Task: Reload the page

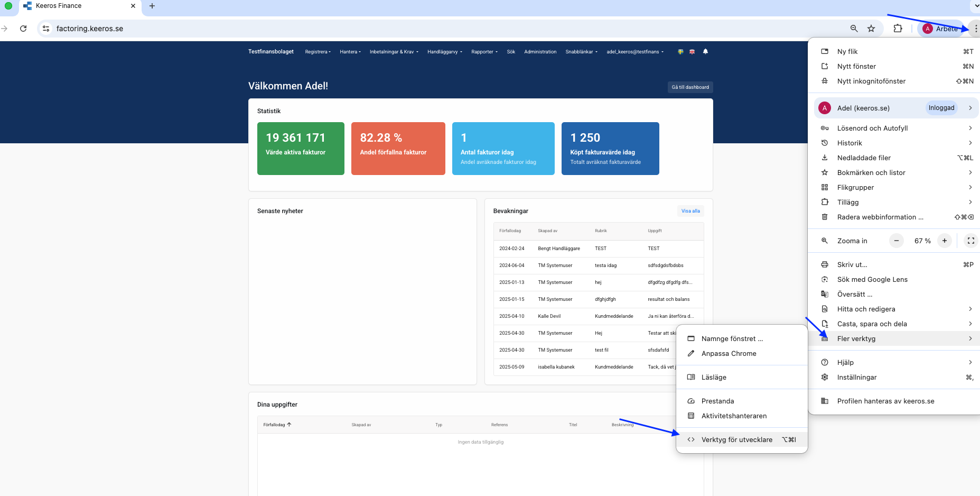Action: [x=23, y=29]
